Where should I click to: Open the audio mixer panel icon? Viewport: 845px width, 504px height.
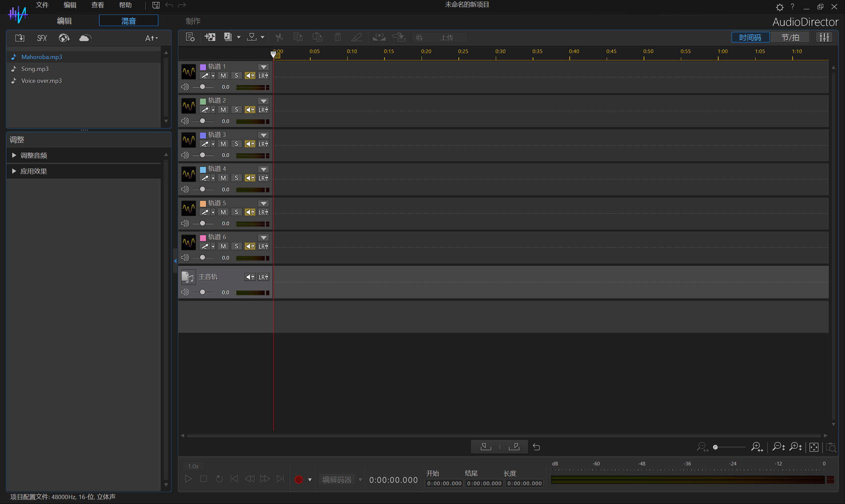[x=824, y=37]
